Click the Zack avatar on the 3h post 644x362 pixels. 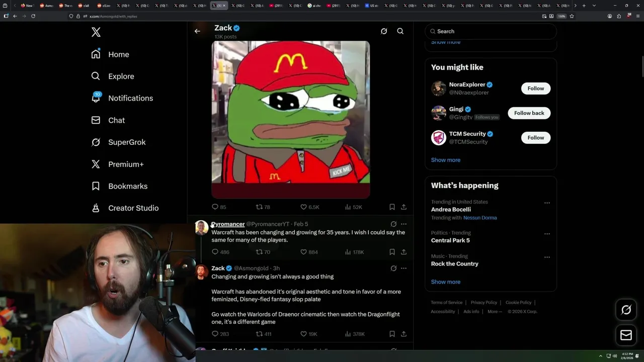tap(202, 272)
